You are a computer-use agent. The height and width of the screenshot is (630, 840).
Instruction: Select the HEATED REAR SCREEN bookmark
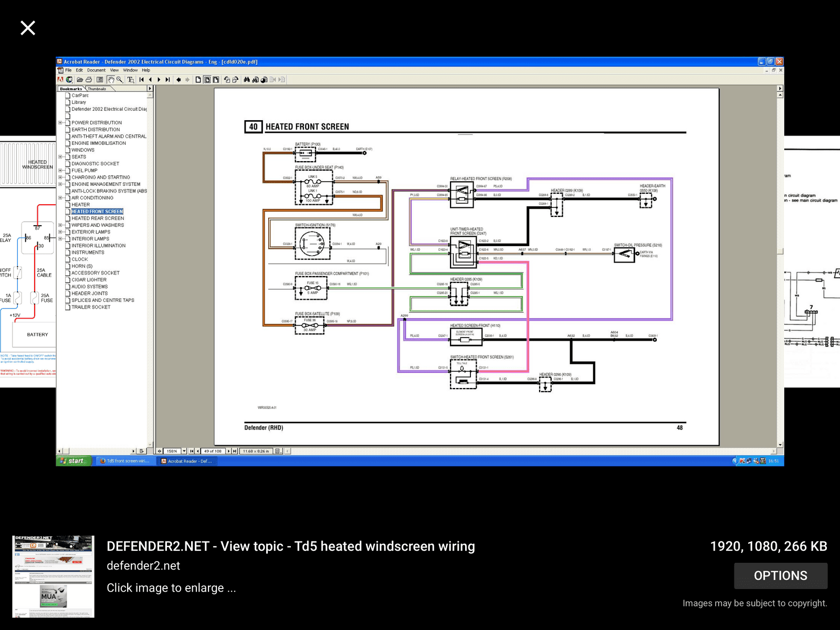click(98, 218)
